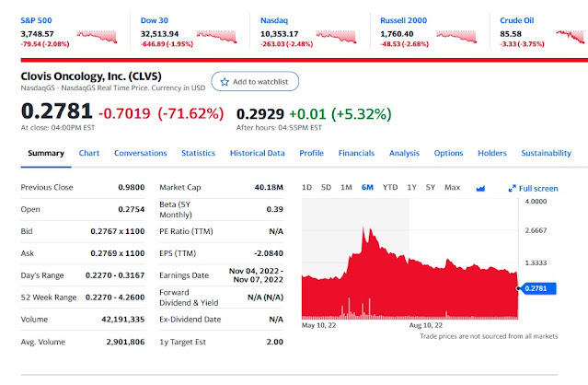Open the S&P 500 index link
Viewport: 588px width, 385px height.
click(x=37, y=20)
